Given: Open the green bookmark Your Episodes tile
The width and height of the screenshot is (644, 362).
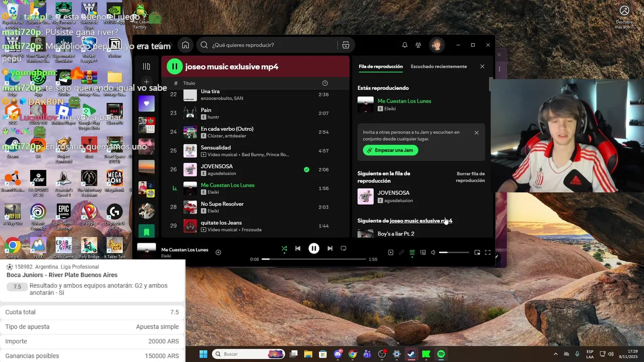Looking at the screenshot, I should point(146,232).
